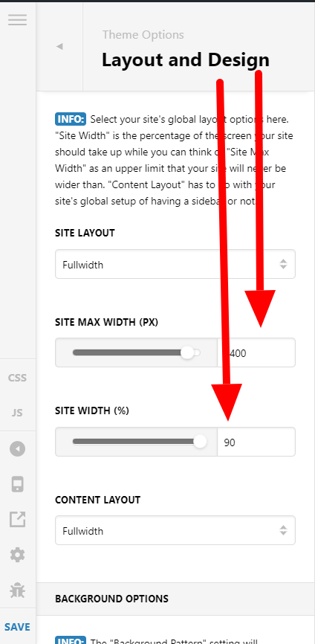Click the Site Width percentage slider handle
This screenshot has height=644, width=315.
tap(200, 442)
